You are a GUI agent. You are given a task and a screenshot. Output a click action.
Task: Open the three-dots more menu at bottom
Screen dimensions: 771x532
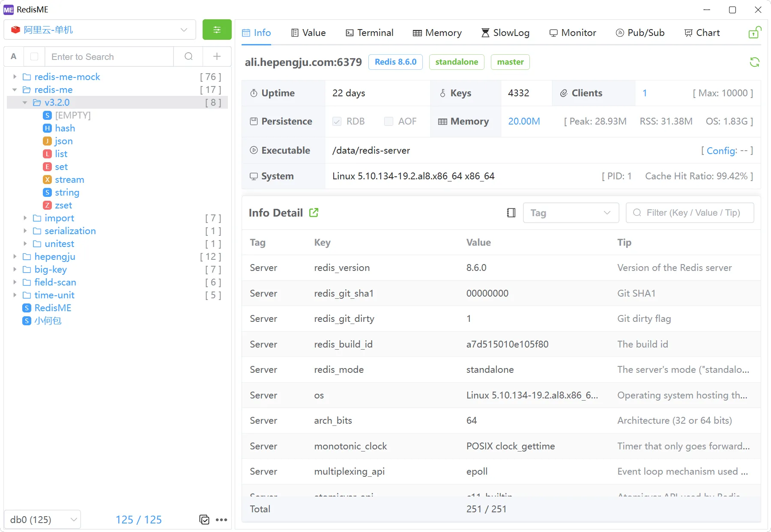coord(221,520)
